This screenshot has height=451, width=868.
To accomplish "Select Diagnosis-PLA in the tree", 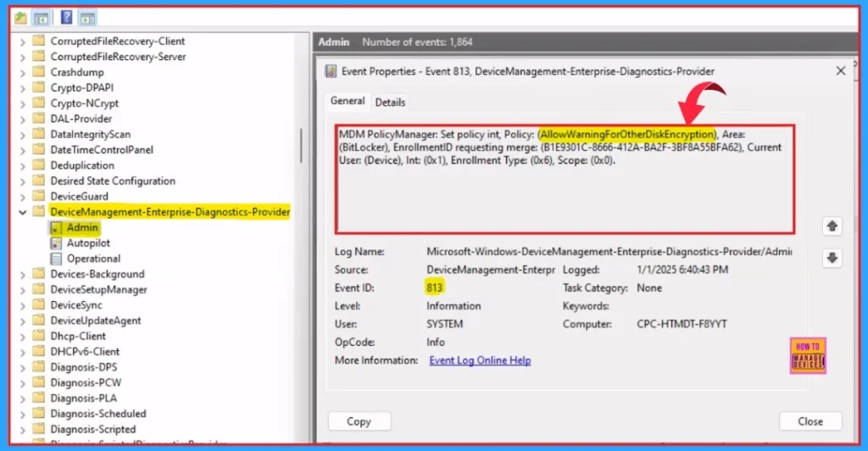I will [84, 398].
